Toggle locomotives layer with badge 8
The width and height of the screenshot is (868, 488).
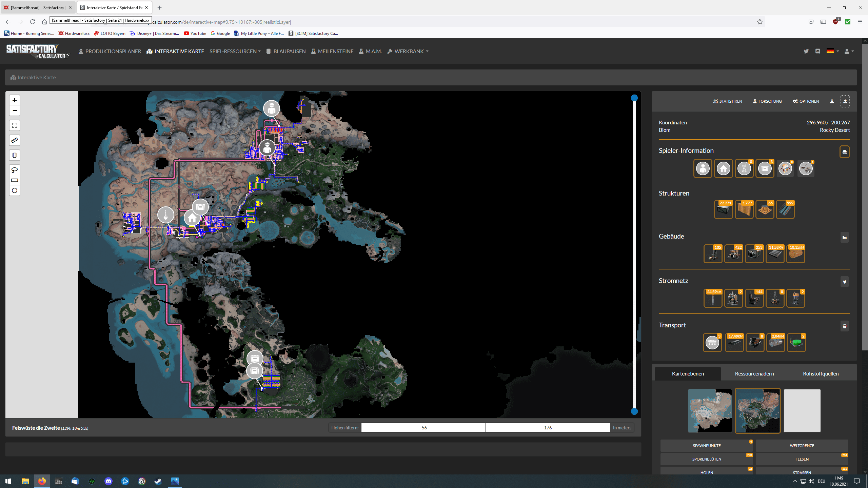(755, 343)
